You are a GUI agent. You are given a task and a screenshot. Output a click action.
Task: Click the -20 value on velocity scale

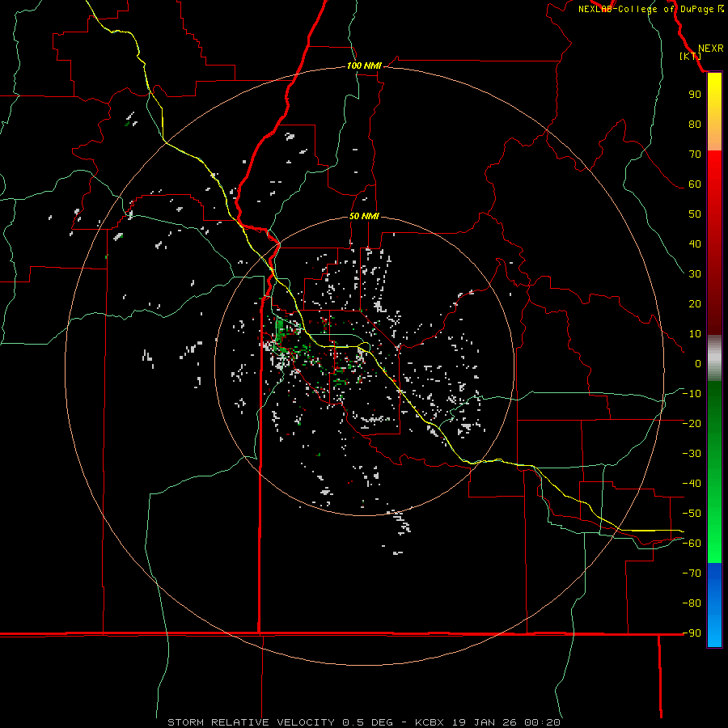tap(692, 423)
